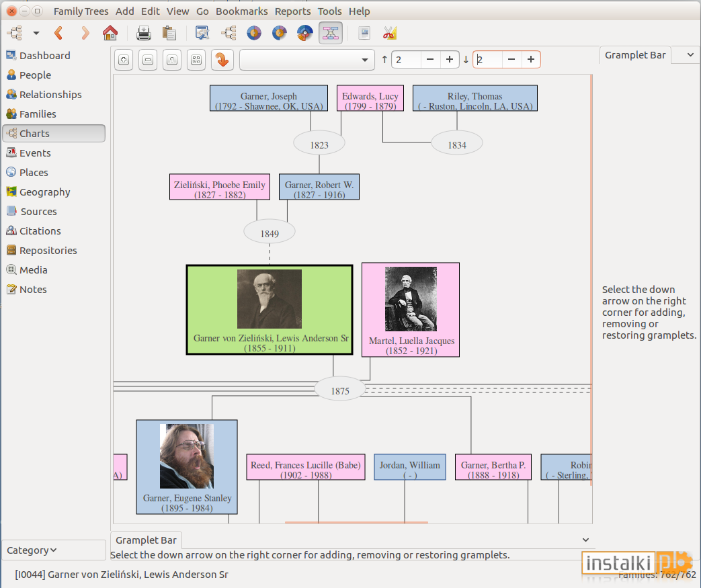Select the Garner, Joseph person node
The image size is (701, 588).
pos(269,98)
